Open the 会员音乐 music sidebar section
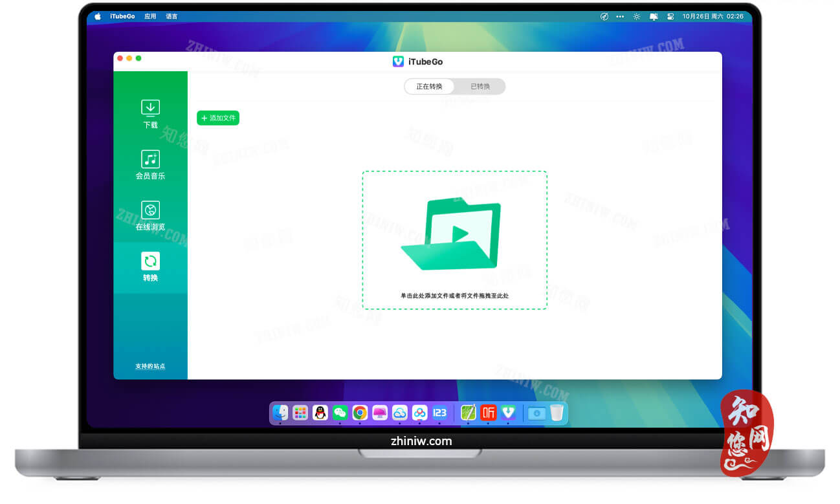This screenshot has width=840, height=504. 150,165
